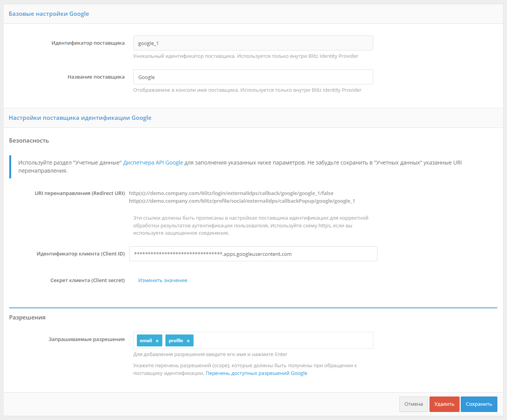Click the Секрет клиента (Client secret) label

click(x=88, y=281)
